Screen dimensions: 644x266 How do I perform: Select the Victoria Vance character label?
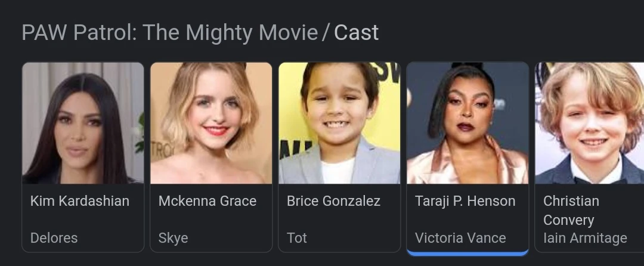pyautogui.click(x=460, y=238)
